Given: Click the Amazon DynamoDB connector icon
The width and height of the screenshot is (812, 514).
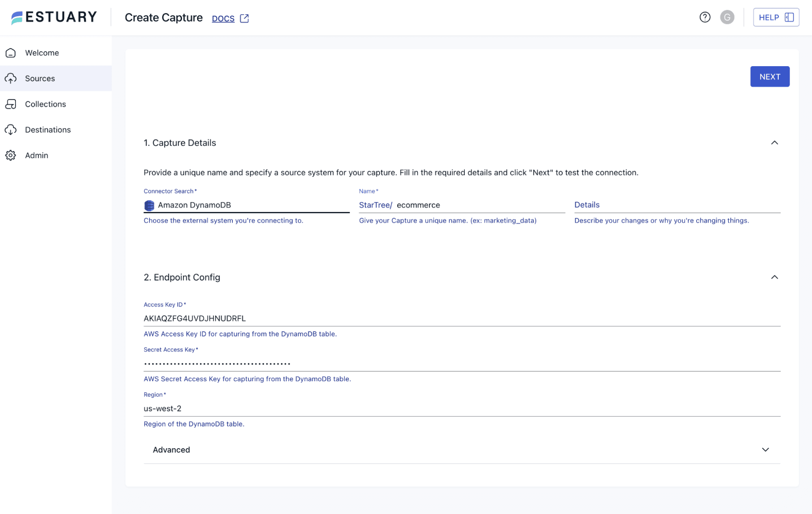Looking at the screenshot, I should pyautogui.click(x=149, y=205).
